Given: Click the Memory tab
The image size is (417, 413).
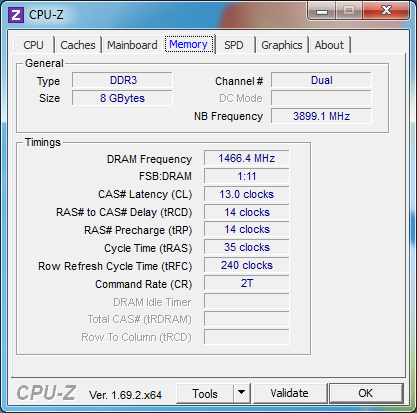Looking at the screenshot, I should point(189,44).
